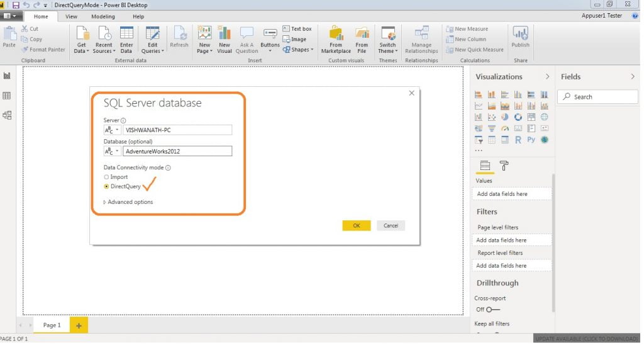Select the Python visual

tap(531, 140)
